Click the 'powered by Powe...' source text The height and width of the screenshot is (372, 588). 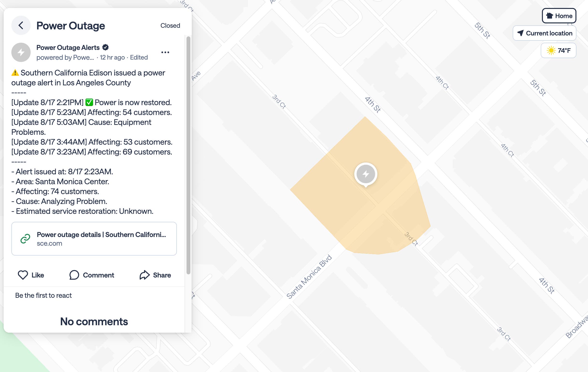[x=65, y=57]
